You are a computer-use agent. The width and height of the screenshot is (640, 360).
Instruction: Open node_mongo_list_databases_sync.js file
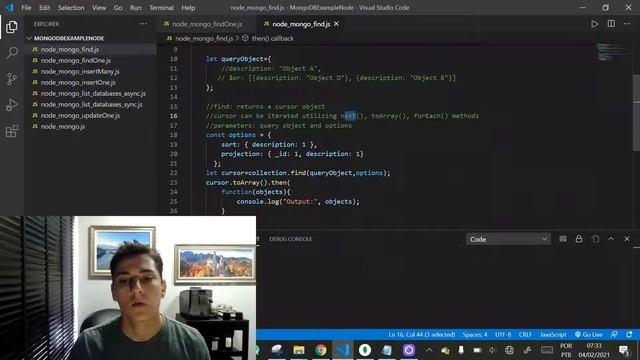click(x=91, y=104)
